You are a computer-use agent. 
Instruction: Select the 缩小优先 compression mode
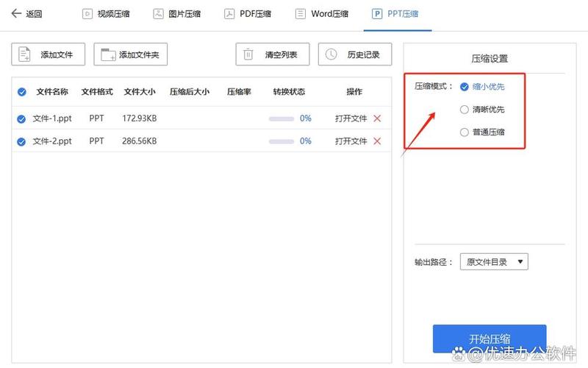click(x=482, y=87)
